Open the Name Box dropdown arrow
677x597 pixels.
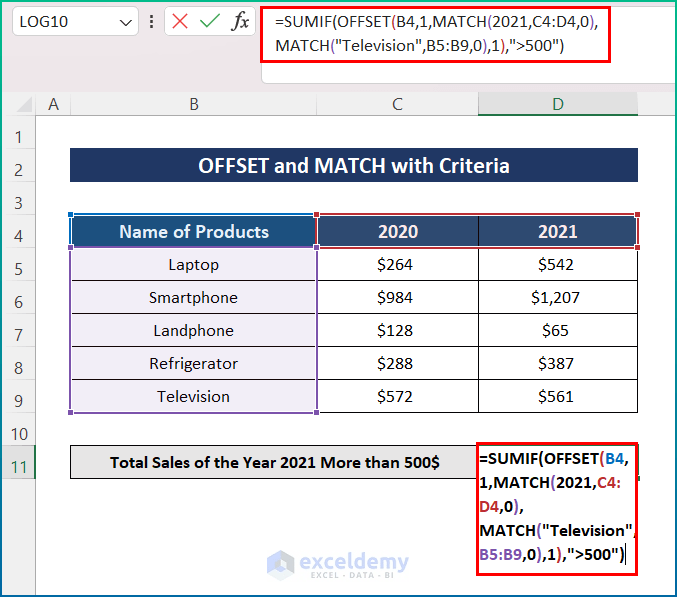[x=126, y=22]
